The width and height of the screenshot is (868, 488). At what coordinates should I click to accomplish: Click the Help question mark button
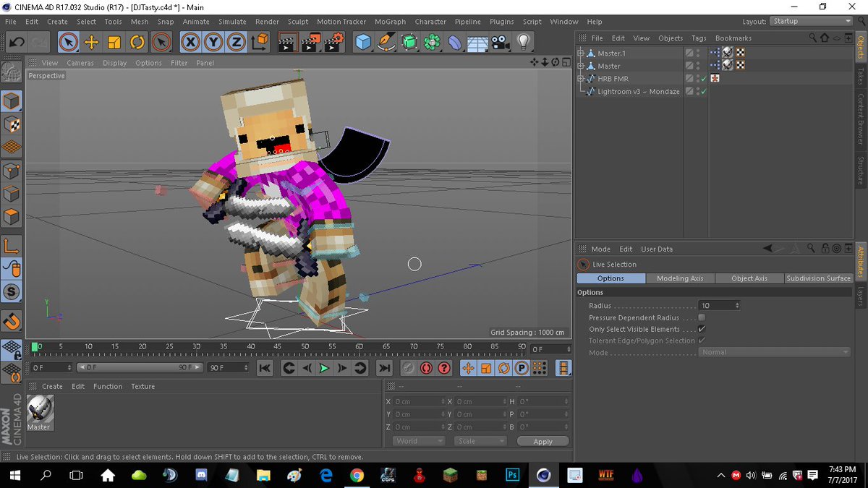(x=443, y=368)
